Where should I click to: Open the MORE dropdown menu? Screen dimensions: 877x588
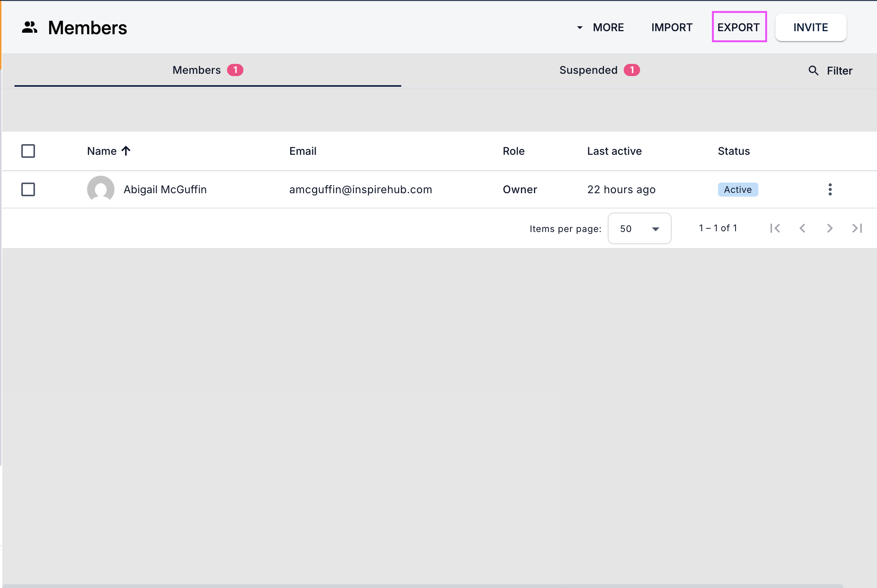click(601, 27)
